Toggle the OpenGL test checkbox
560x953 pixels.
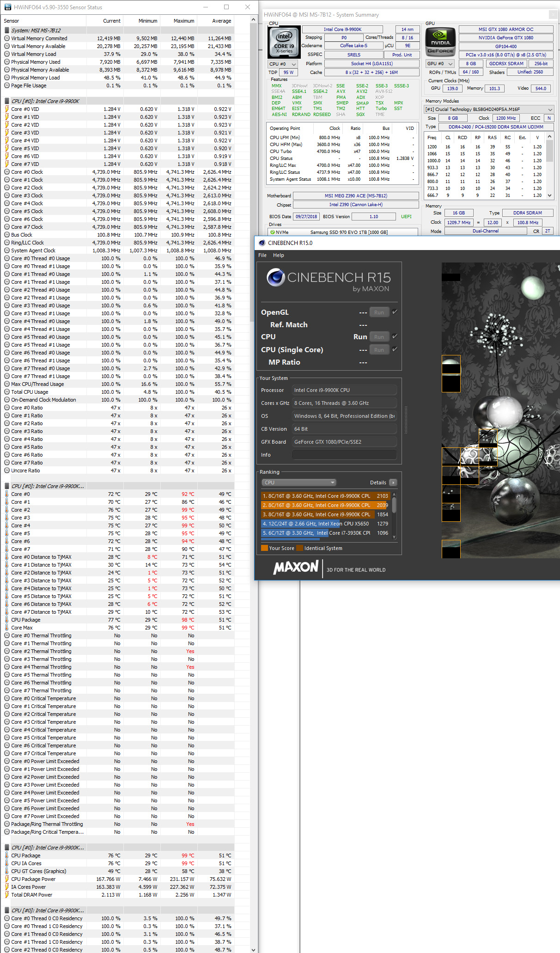pyautogui.click(x=395, y=312)
